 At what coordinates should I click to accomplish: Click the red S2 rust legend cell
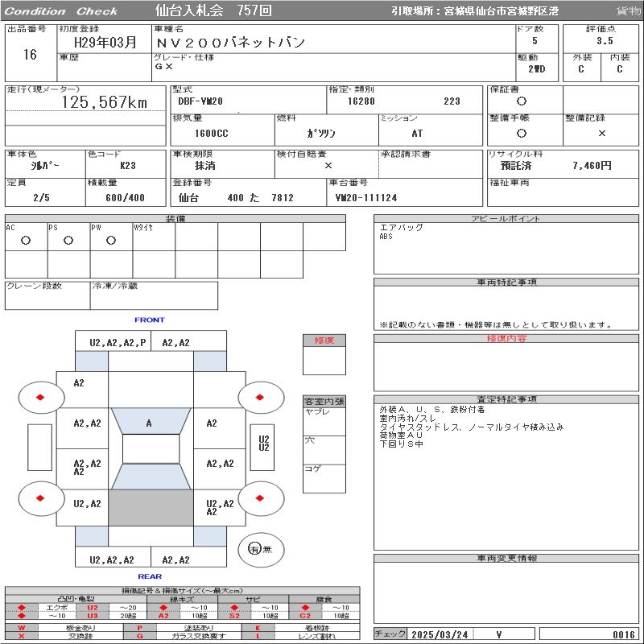[x=233, y=616]
